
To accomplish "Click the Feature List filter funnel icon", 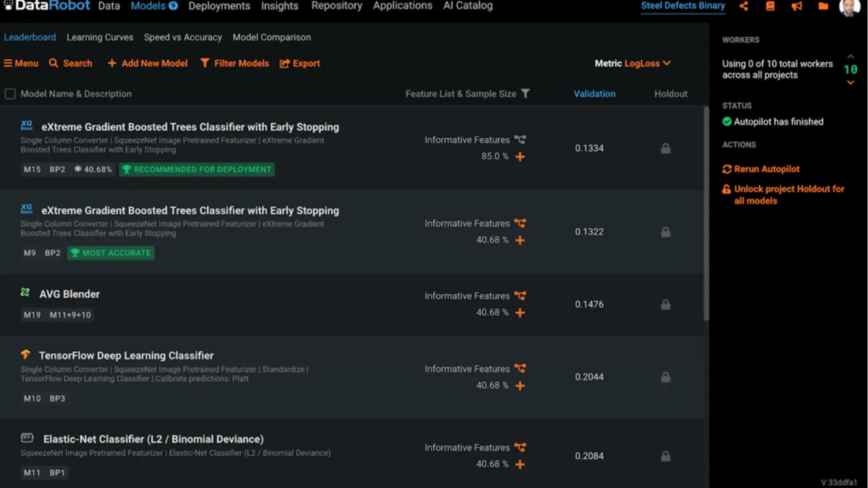I will [x=525, y=93].
